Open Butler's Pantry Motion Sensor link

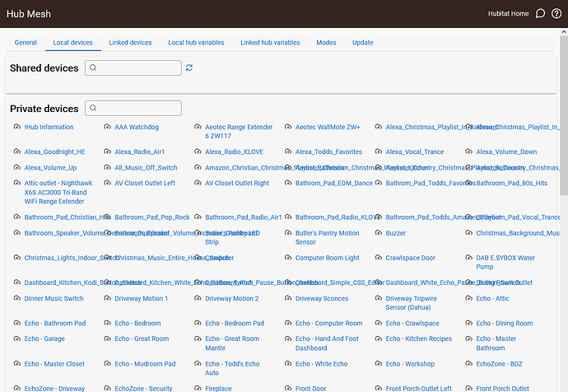tap(327, 237)
